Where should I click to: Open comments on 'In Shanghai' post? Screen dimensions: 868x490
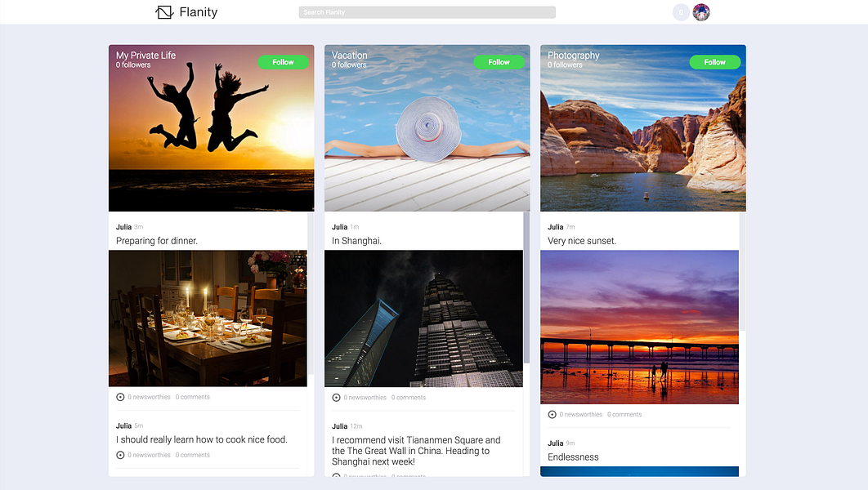[x=409, y=398]
